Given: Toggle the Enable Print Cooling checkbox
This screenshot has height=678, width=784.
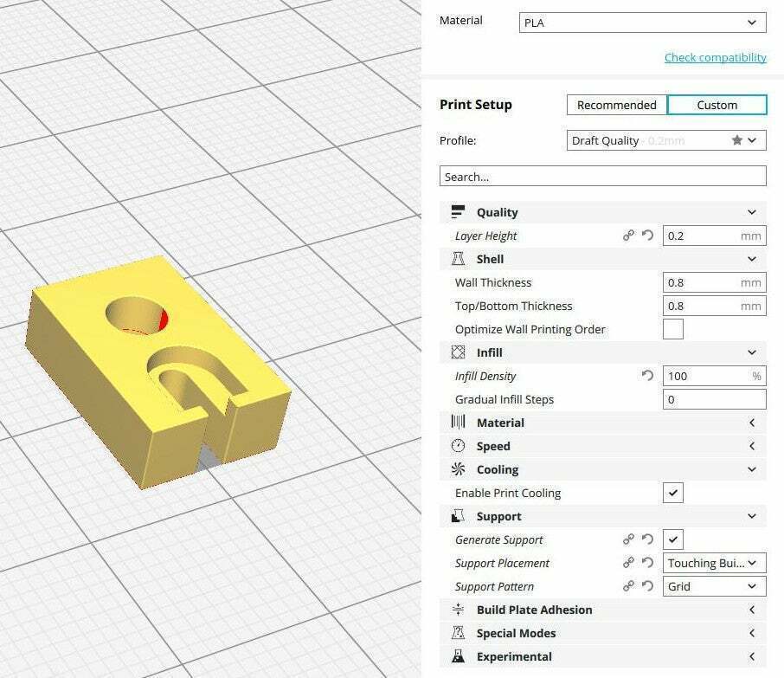Looking at the screenshot, I should [x=673, y=493].
